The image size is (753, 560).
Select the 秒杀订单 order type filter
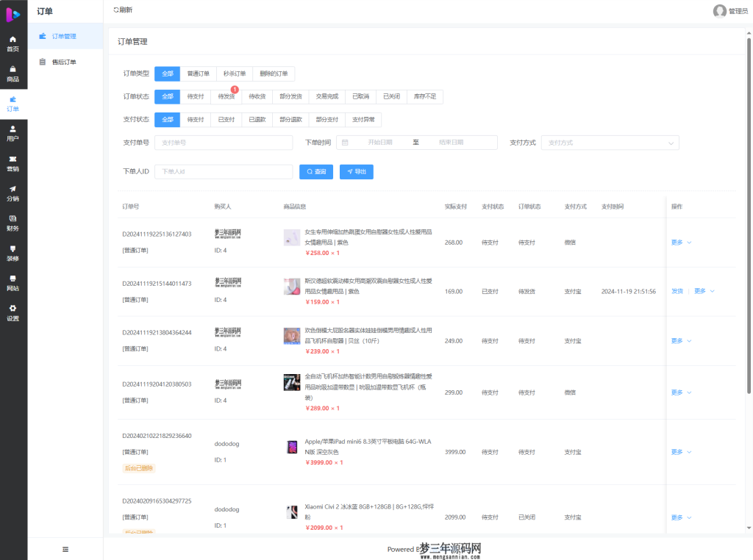click(x=235, y=74)
